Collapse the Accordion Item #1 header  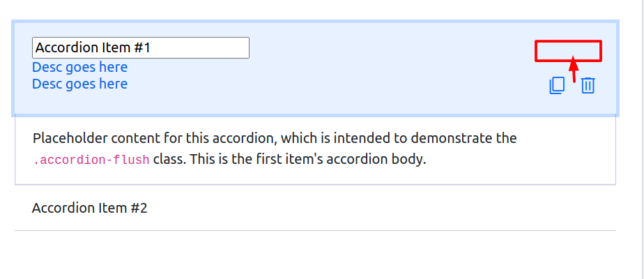click(x=316, y=68)
